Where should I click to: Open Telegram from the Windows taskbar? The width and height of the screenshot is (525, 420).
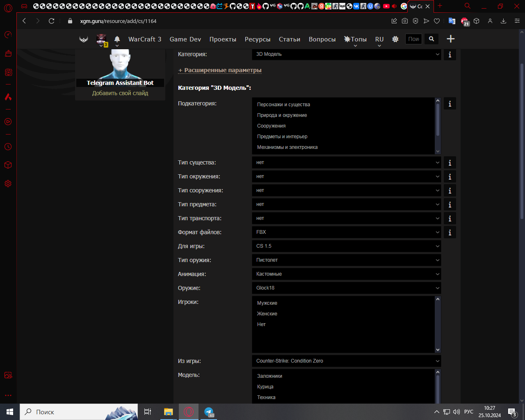[x=209, y=412]
